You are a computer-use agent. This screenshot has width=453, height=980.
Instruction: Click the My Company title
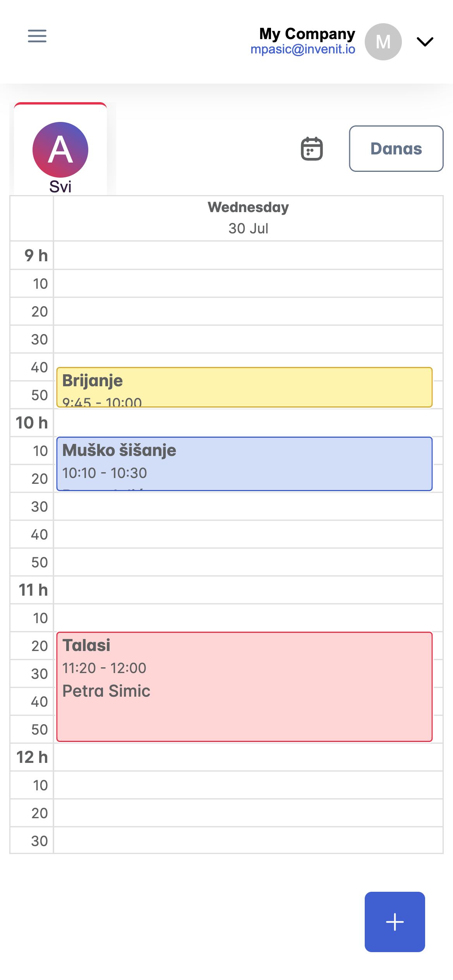click(x=307, y=34)
